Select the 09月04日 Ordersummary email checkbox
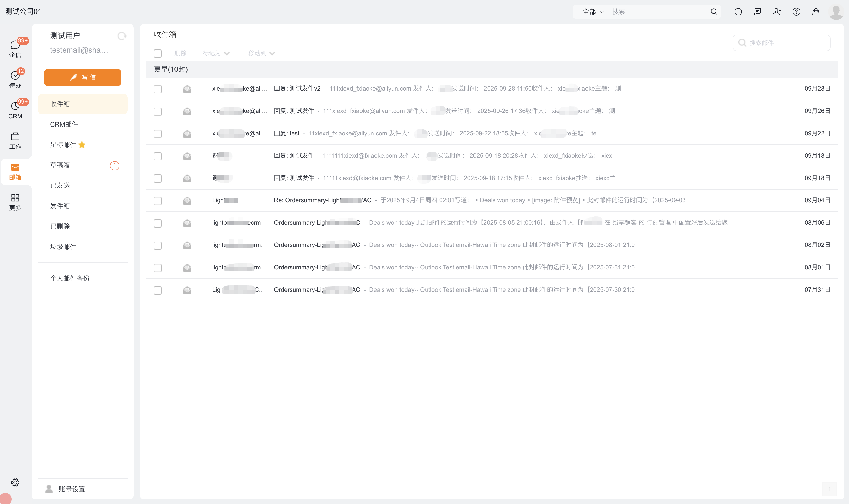Image resolution: width=849 pixels, height=504 pixels. [158, 201]
